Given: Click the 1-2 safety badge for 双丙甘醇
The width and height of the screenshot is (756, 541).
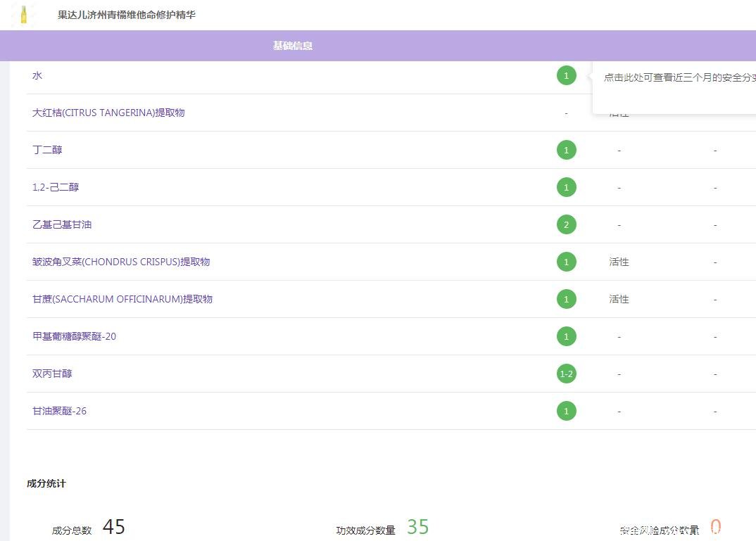Looking at the screenshot, I should [x=566, y=374].
